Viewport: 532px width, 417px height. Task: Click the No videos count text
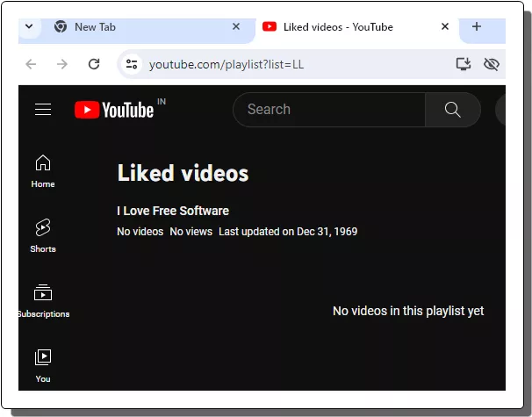coord(140,232)
